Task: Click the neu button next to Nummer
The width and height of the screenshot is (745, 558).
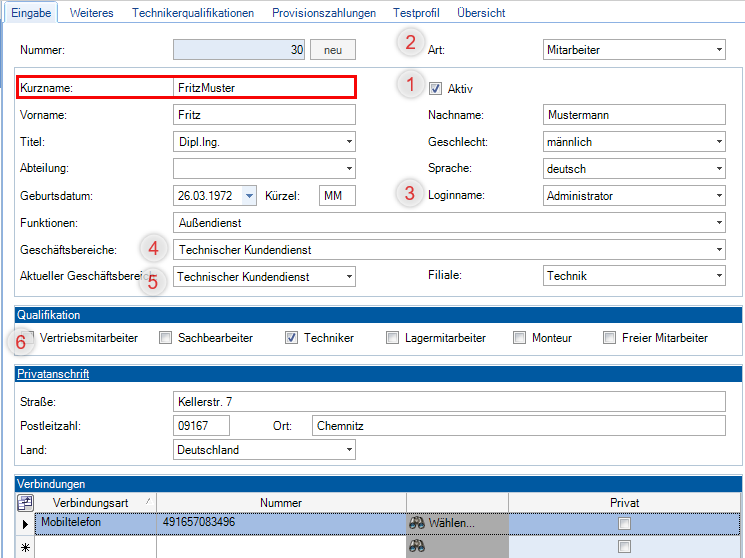Action: (333, 50)
